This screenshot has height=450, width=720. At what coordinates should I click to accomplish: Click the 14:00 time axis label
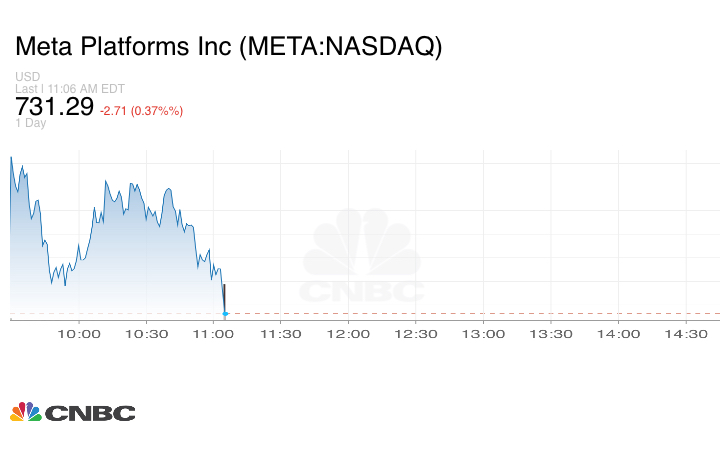(622, 334)
